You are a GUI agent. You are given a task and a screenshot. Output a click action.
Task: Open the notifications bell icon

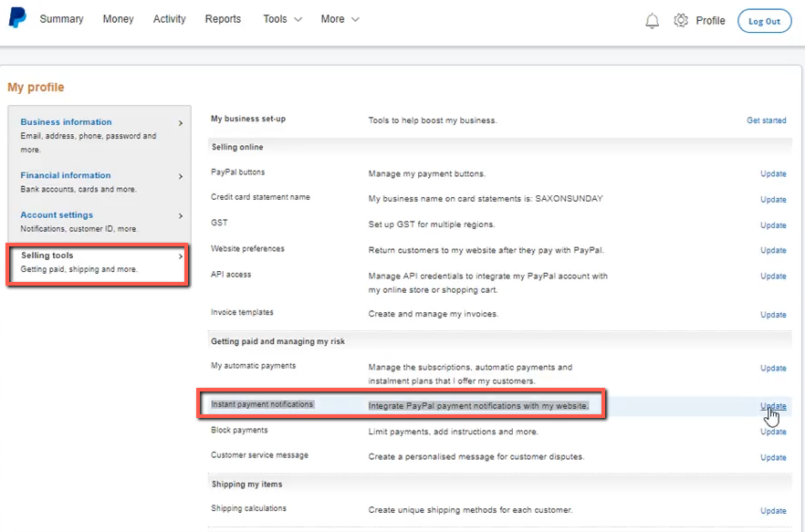(x=652, y=21)
